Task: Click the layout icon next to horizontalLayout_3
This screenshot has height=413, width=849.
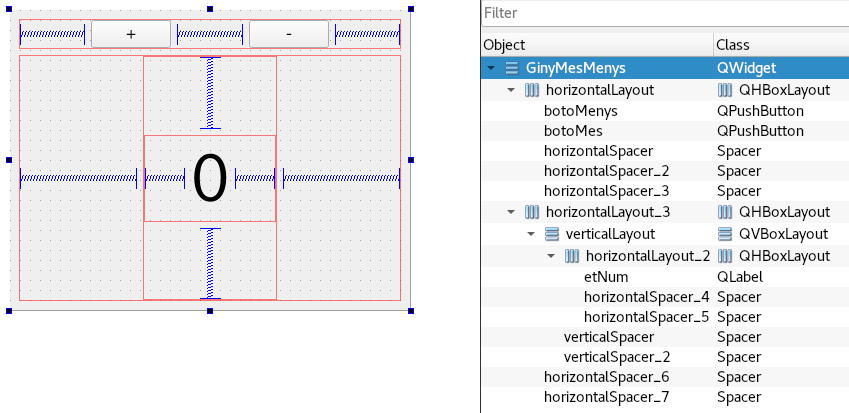Action: [532, 213]
